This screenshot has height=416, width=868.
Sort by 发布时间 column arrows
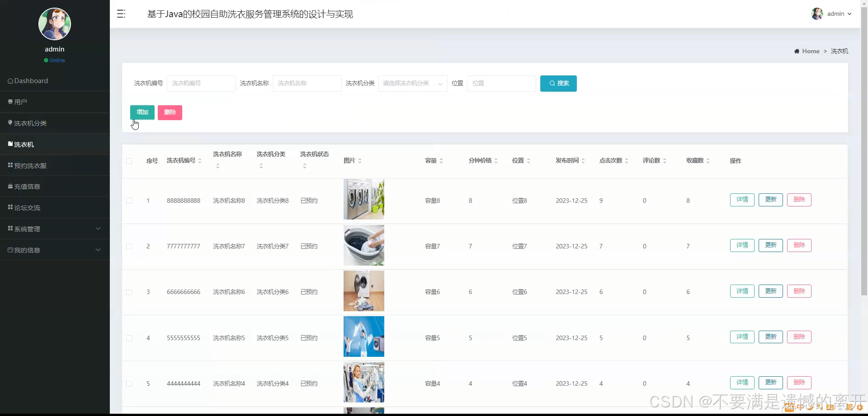coord(583,161)
